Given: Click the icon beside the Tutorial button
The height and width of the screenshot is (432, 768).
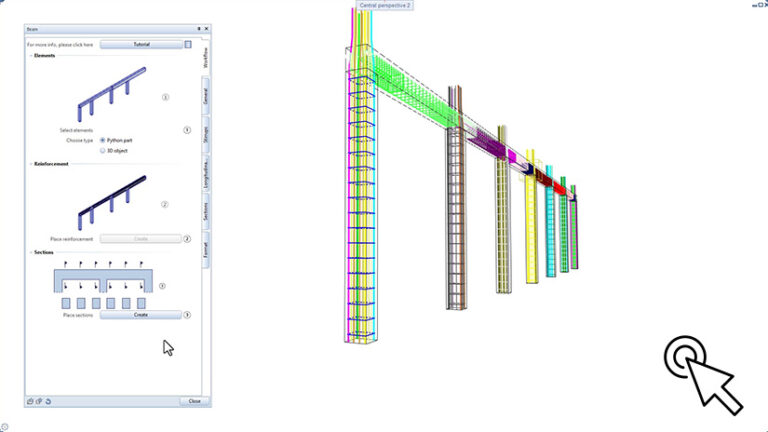Looking at the screenshot, I should click(188, 45).
